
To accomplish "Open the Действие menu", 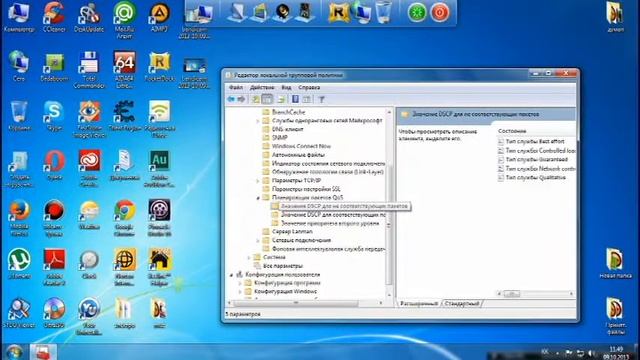I will pos(262,88).
